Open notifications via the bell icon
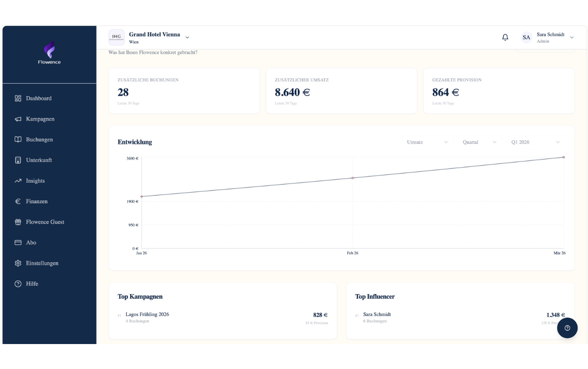The height and width of the screenshot is (369, 588). [505, 37]
